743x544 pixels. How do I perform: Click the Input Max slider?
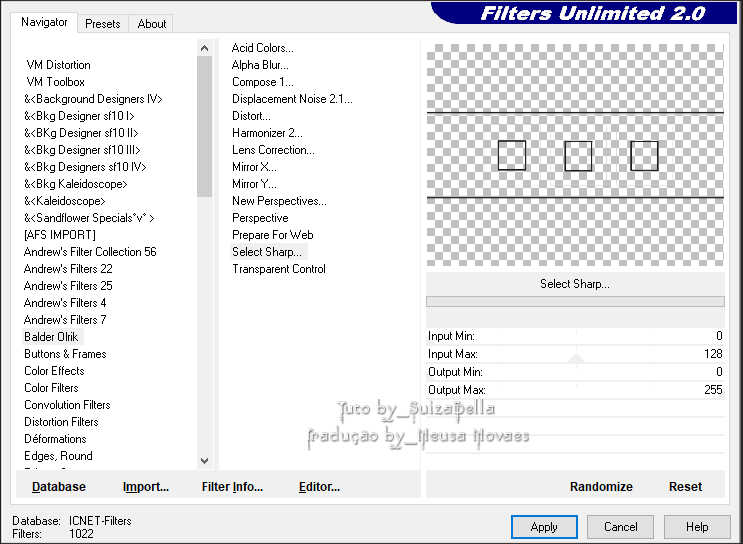[x=576, y=354]
